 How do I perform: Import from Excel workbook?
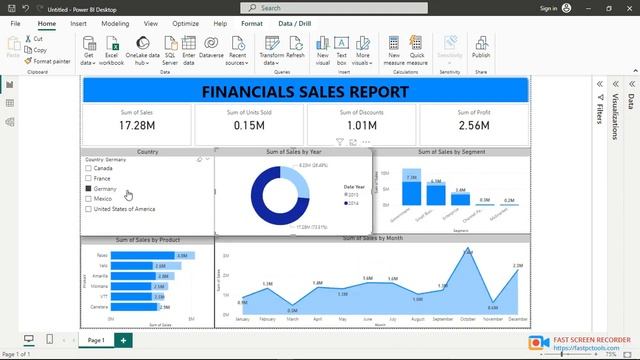point(111,51)
